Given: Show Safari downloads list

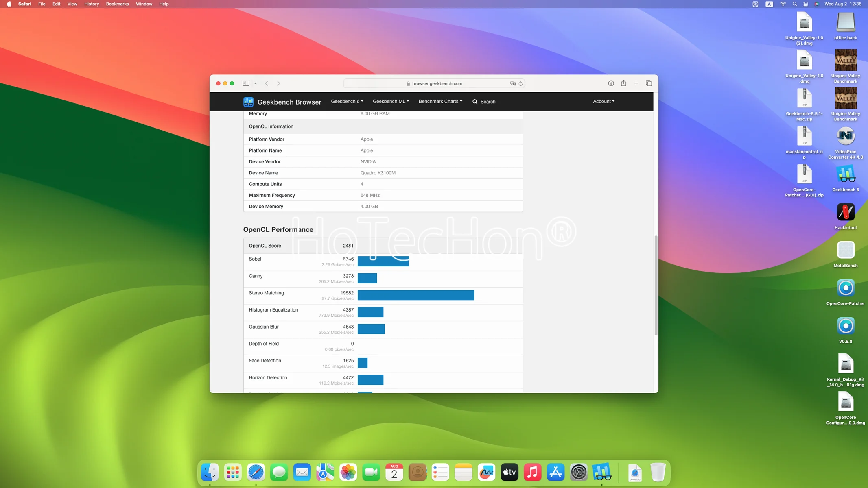Looking at the screenshot, I should click(x=611, y=83).
